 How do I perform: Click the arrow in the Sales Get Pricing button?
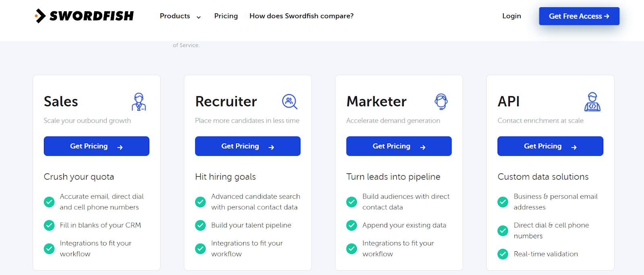(x=120, y=147)
